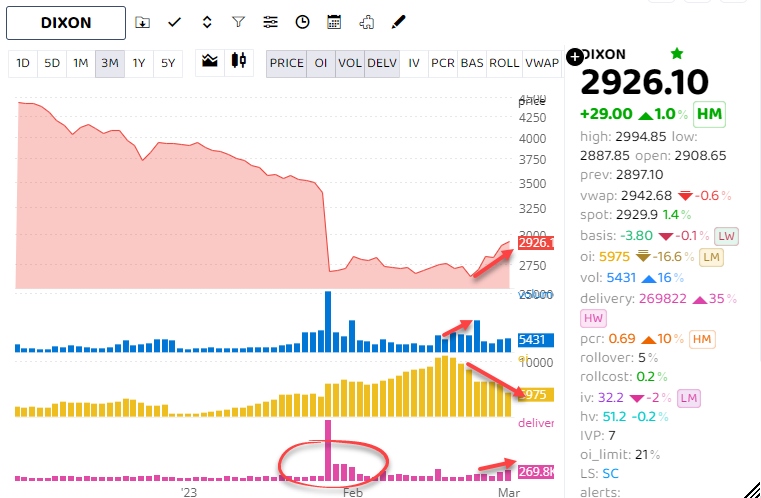Enable the PCR series
The width and height of the screenshot is (761, 498).
pyautogui.click(x=443, y=63)
